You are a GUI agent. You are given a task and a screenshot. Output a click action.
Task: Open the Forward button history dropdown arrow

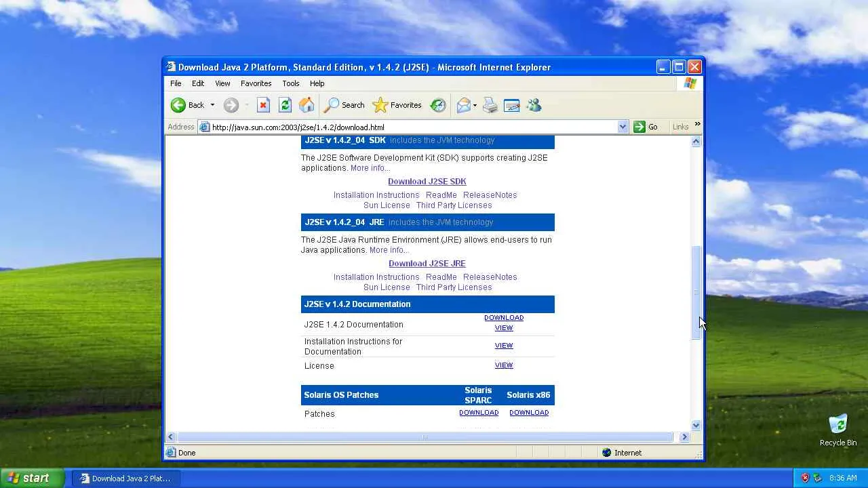(x=247, y=105)
